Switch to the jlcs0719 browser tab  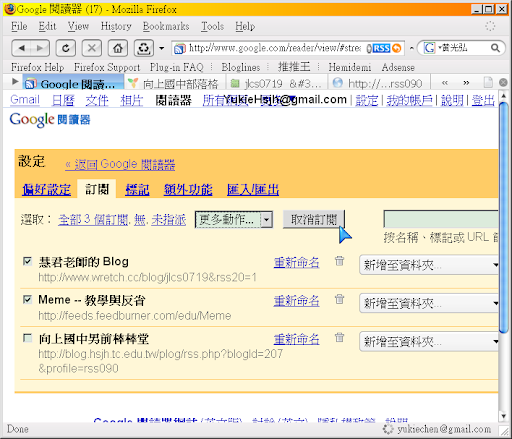coord(277,83)
